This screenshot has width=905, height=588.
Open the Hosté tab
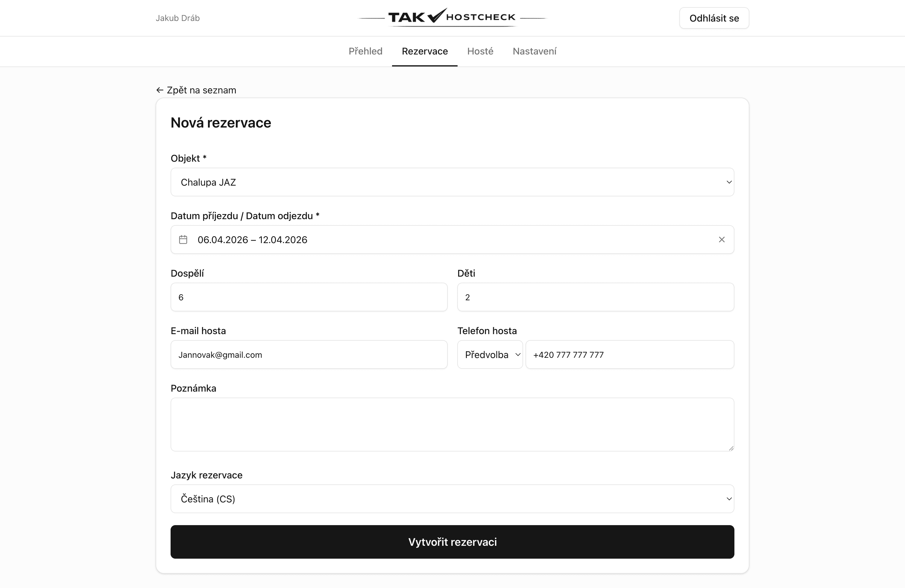click(480, 51)
